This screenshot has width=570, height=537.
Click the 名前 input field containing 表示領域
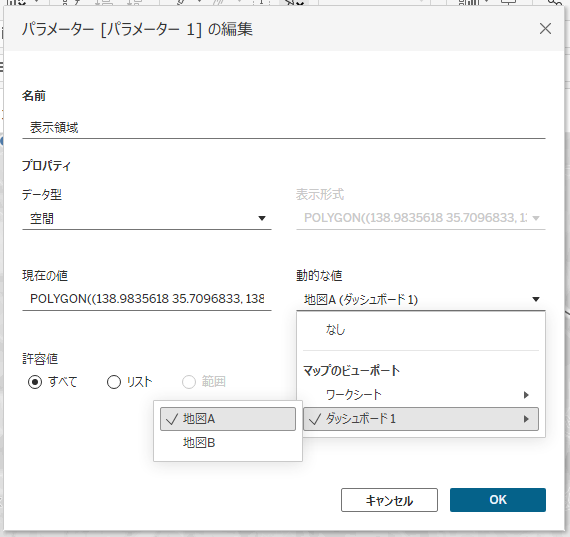[x=284, y=128]
